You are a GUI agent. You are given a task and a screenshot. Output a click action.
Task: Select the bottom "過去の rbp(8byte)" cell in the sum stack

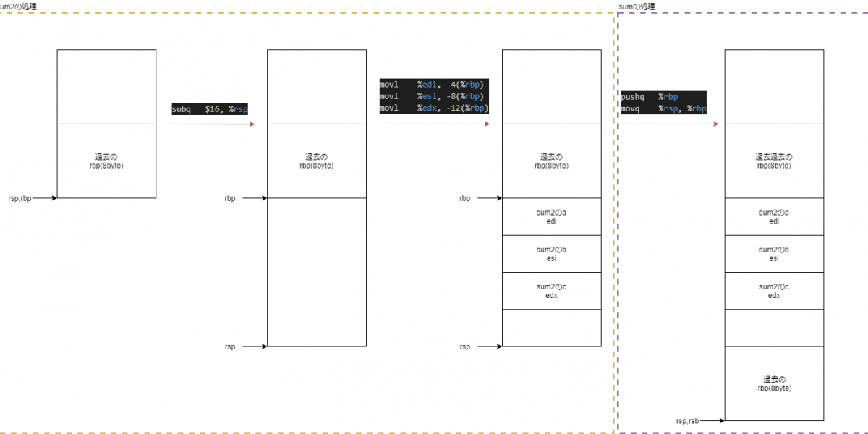(x=773, y=383)
